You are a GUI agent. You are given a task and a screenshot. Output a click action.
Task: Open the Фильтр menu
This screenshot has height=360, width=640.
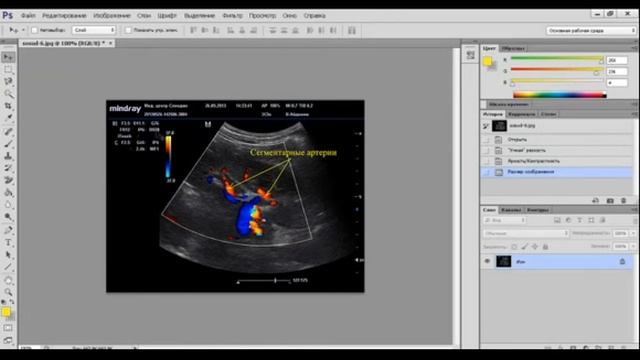click(x=232, y=16)
